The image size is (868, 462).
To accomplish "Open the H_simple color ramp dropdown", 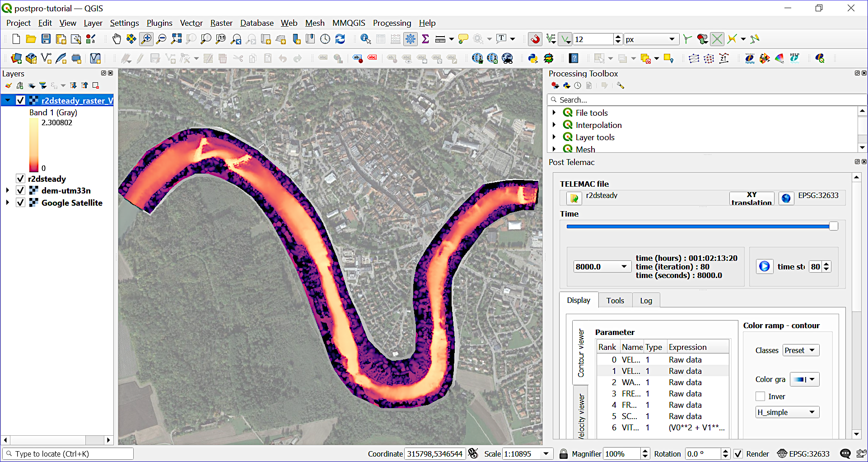I will [787, 412].
